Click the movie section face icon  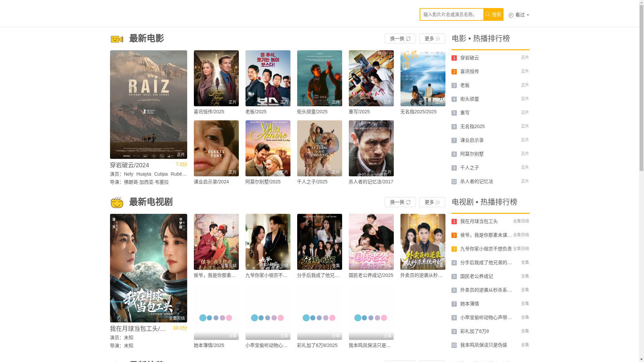(117, 39)
